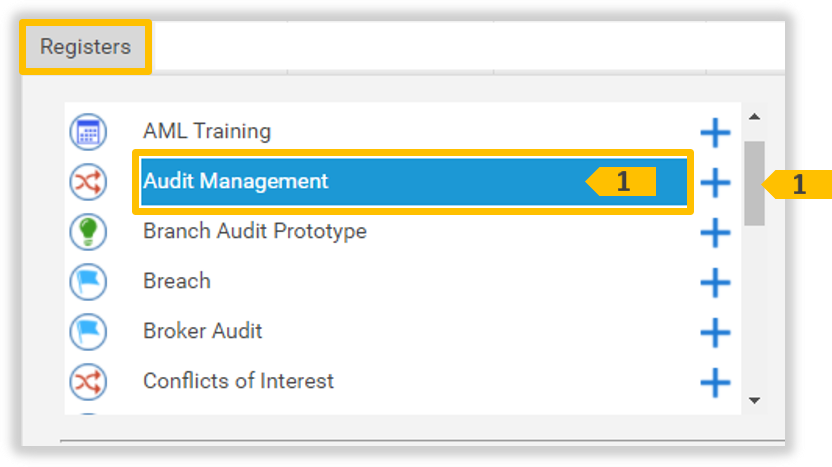Click the vertical scrollbar thumb

(x=755, y=183)
